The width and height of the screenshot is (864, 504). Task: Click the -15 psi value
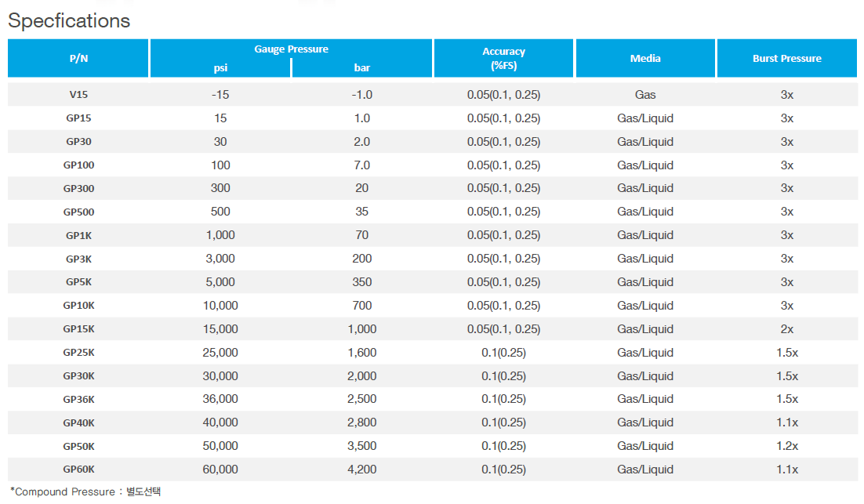[220, 95]
